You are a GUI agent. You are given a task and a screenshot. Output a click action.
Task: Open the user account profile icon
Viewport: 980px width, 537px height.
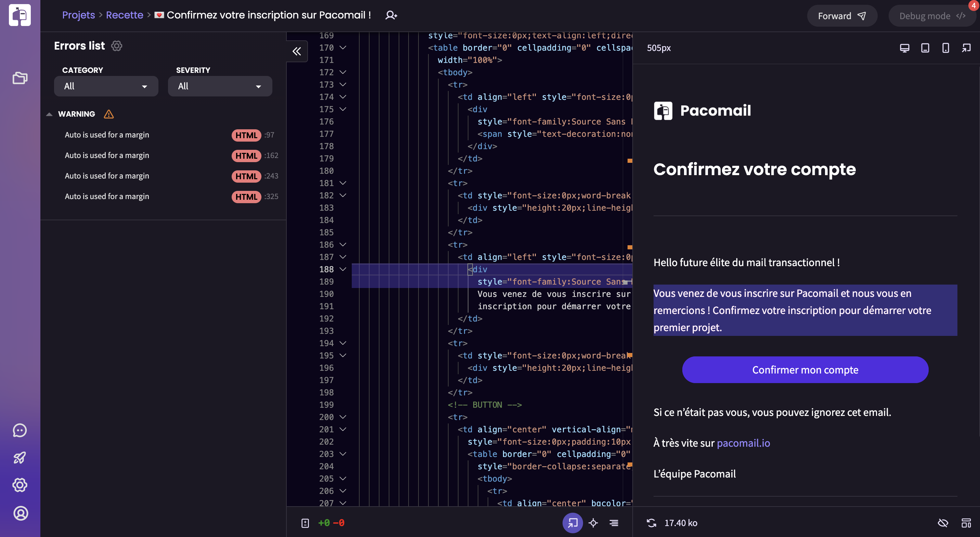[21, 513]
